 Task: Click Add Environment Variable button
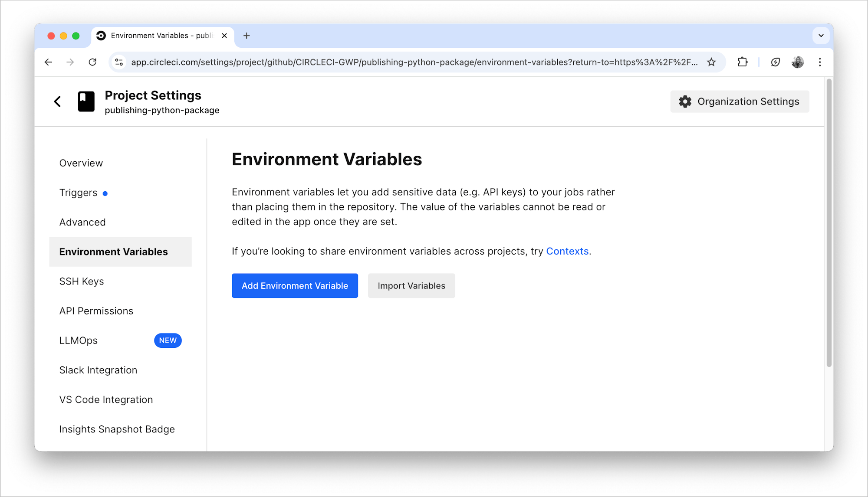[295, 286]
